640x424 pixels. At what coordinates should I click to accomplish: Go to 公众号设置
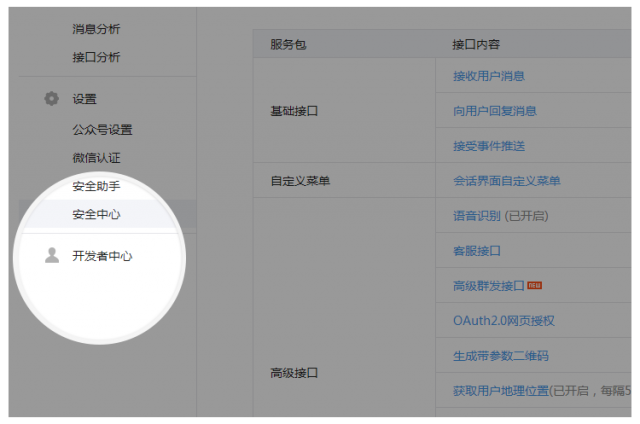tap(102, 129)
